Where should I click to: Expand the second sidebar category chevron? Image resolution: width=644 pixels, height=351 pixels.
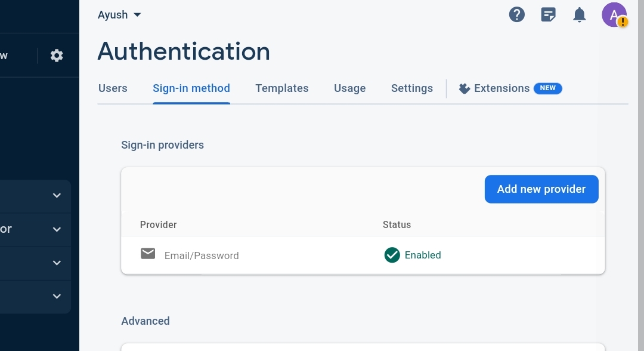coord(57,229)
